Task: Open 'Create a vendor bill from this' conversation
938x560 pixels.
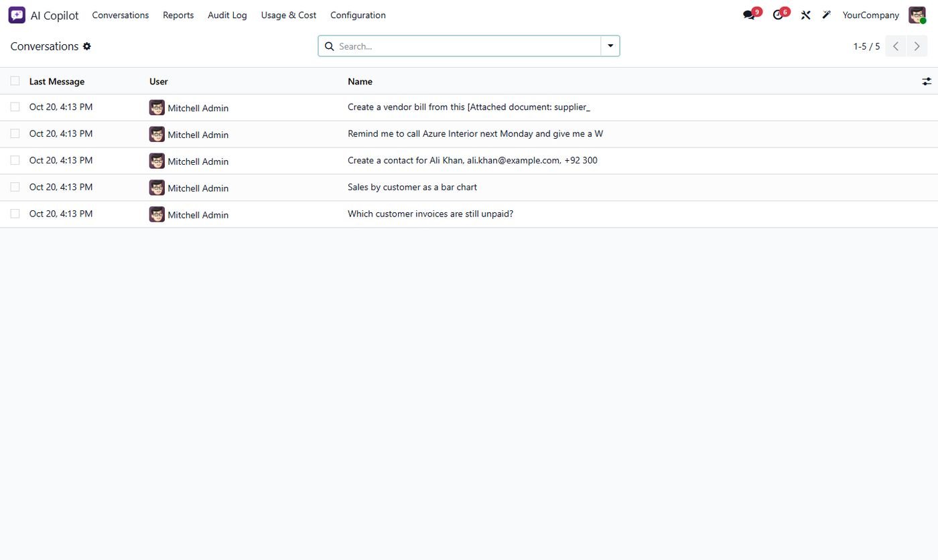Action: [x=469, y=107]
